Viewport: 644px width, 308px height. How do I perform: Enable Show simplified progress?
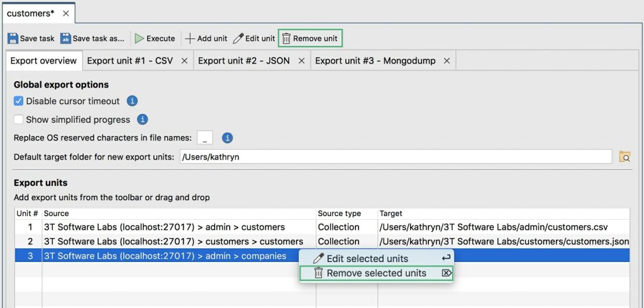click(x=18, y=120)
